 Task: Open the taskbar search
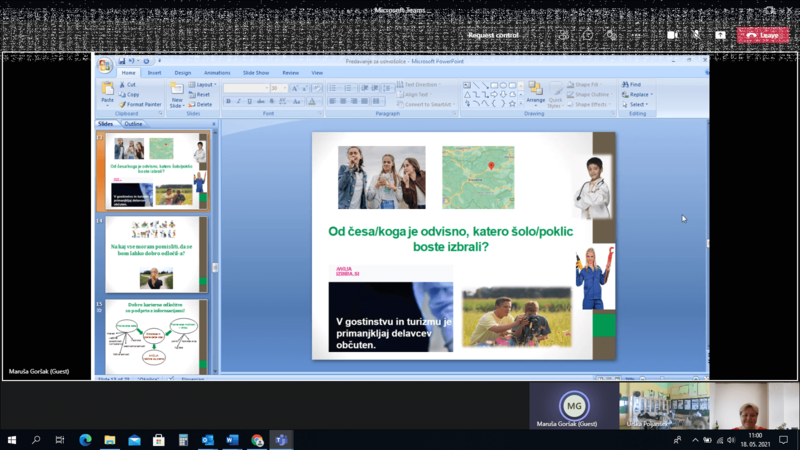[36, 439]
